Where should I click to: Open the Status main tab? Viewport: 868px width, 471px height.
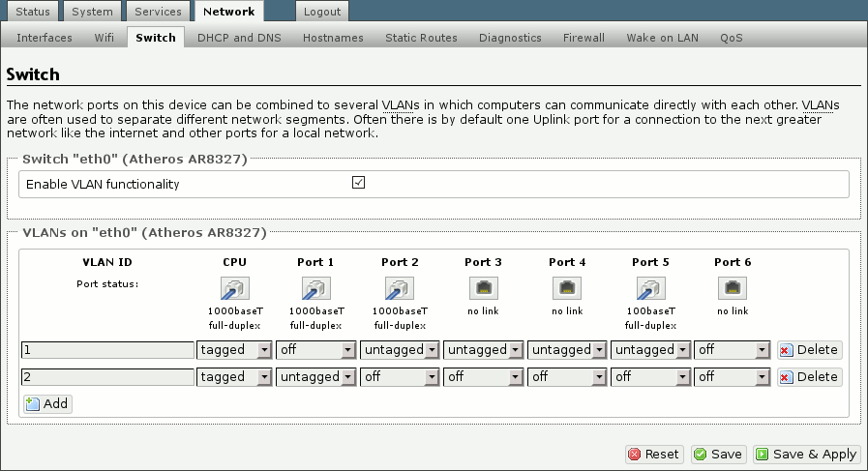tap(33, 11)
